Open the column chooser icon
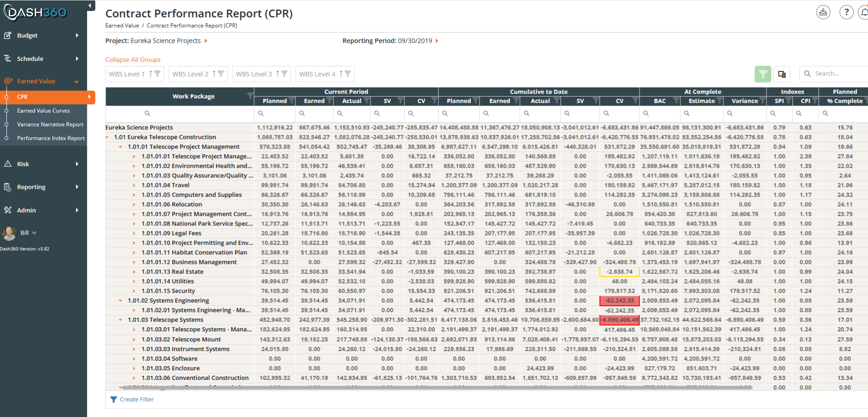 tap(782, 74)
